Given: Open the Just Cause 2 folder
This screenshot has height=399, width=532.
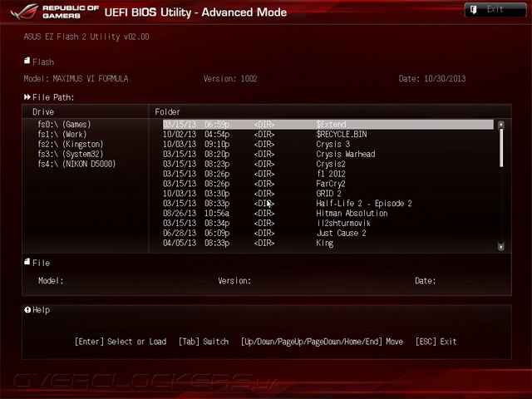Looking at the screenshot, I should [x=328, y=233].
